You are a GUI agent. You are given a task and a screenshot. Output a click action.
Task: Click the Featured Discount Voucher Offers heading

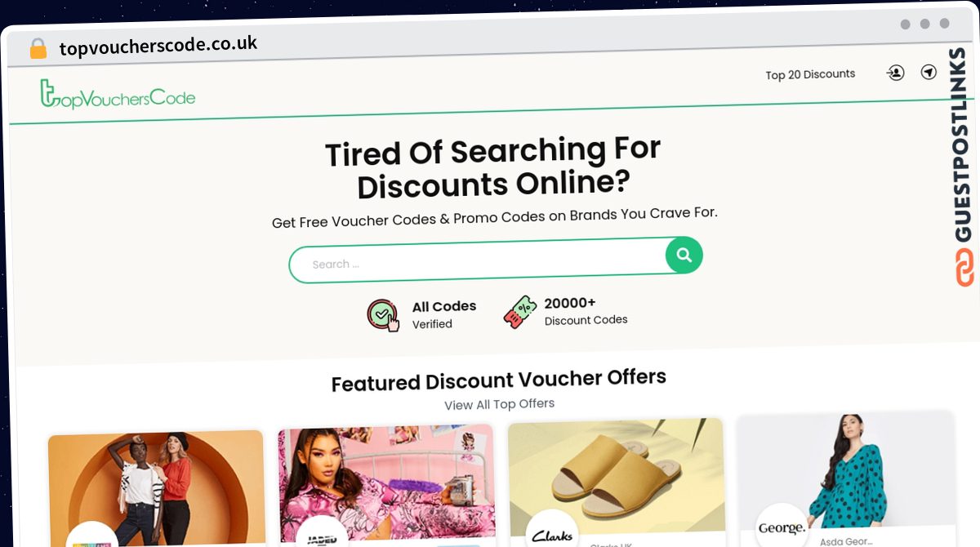click(498, 380)
